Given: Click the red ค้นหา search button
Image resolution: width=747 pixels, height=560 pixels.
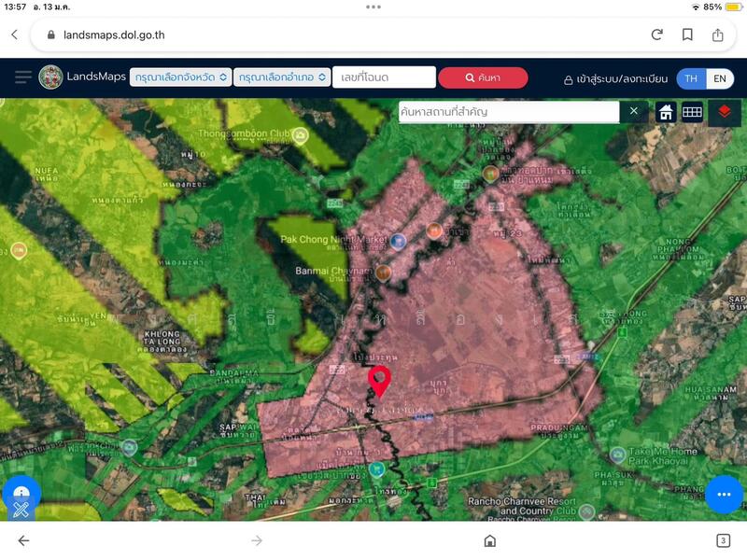Looking at the screenshot, I should point(483,77).
